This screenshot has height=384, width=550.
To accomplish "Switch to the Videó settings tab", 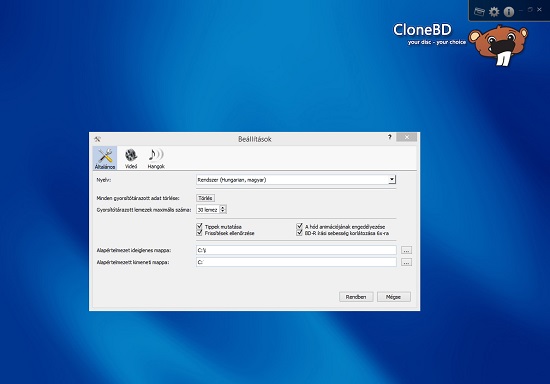I will (x=131, y=158).
